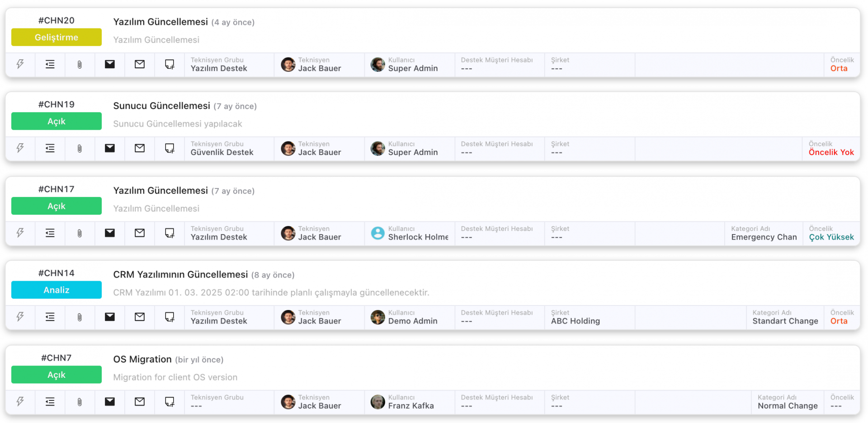Click Sherlock Holmes user avatar
Screen dimensions: 868x423
pyautogui.click(x=377, y=233)
